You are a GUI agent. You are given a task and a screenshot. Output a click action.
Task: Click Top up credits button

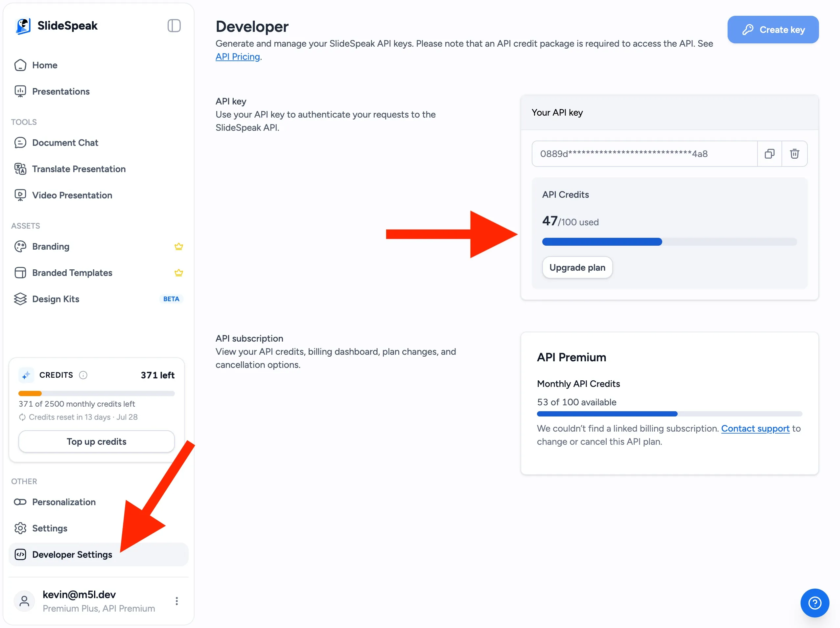click(97, 441)
